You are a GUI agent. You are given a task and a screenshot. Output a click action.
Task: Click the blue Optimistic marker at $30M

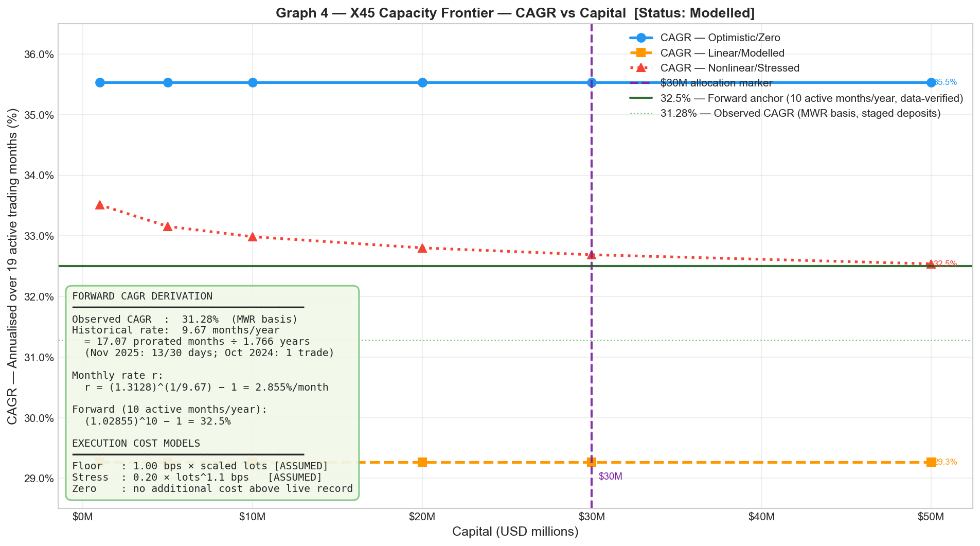tap(592, 82)
